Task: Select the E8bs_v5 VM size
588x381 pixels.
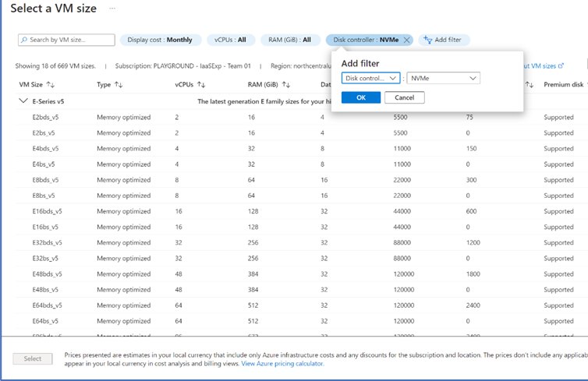Action: pos(44,196)
